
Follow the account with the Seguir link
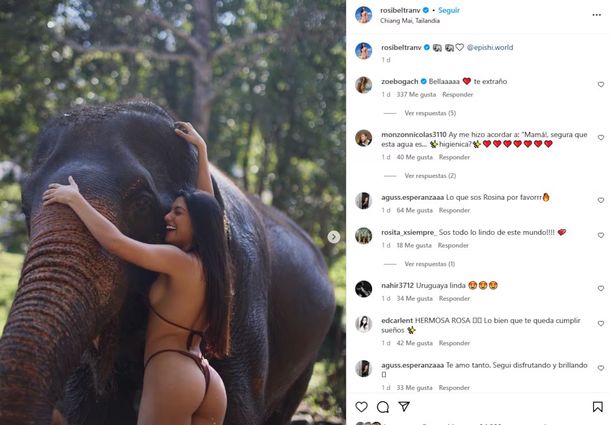point(449,11)
